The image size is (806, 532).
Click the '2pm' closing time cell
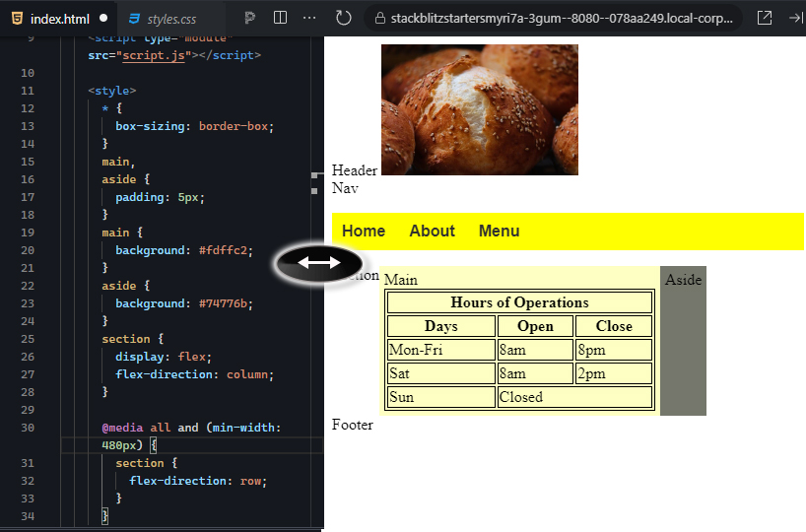click(614, 373)
